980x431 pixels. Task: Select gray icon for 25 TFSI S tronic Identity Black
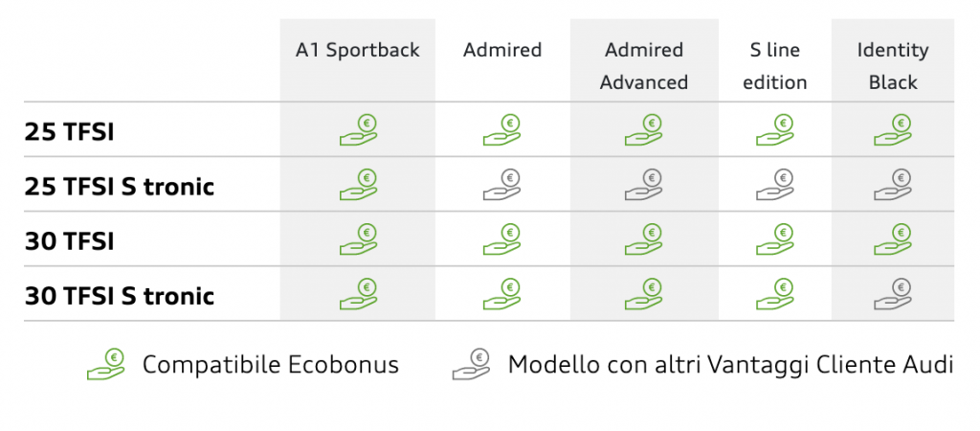(893, 185)
